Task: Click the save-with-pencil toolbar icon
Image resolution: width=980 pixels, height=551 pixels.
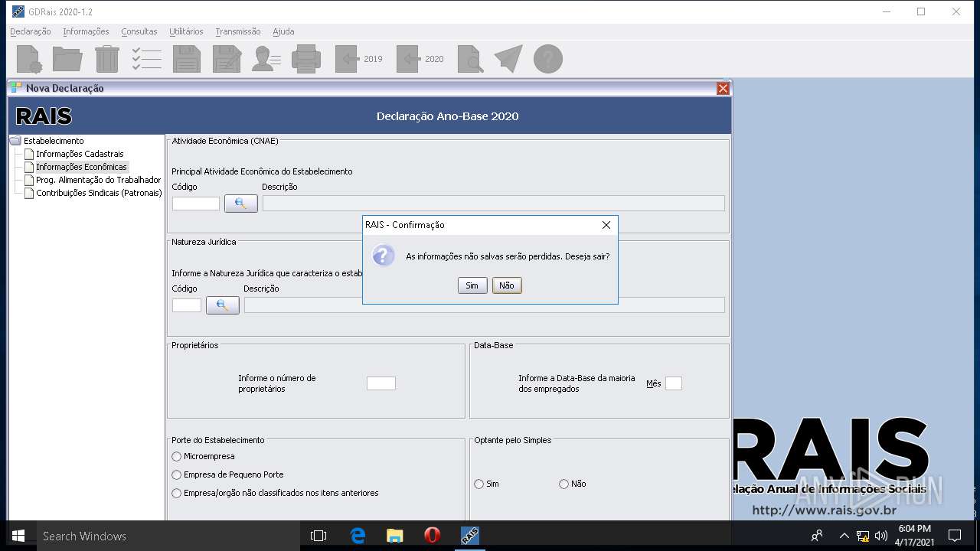Action: 227,59
